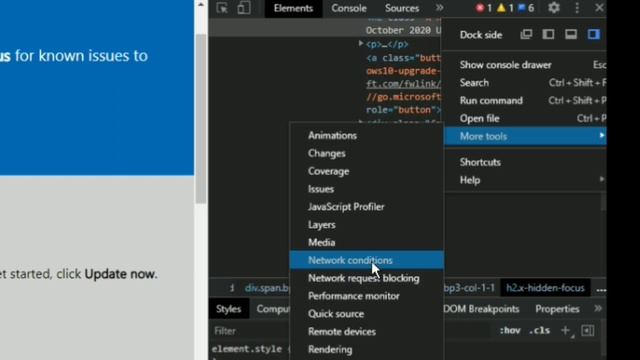The width and height of the screenshot is (640, 360).
Task: Open Rendering tool
Action: pyautogui.click(x=366, y=350)
